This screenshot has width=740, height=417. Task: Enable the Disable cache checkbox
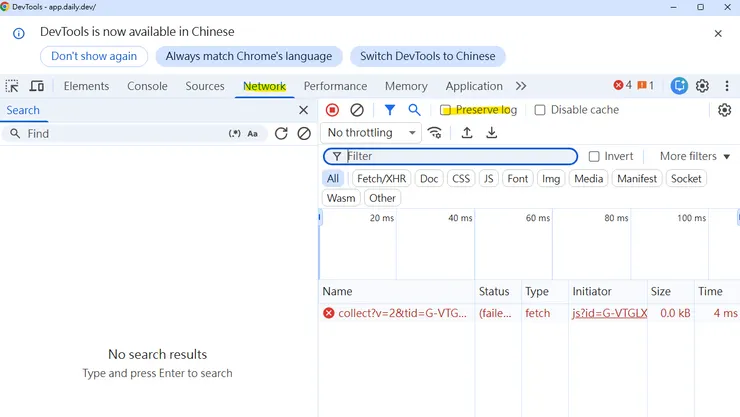pos(540,110)
